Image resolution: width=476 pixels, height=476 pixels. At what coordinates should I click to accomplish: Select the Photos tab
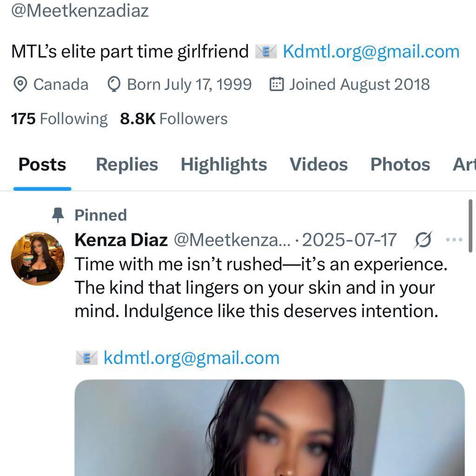click(400, 165)
